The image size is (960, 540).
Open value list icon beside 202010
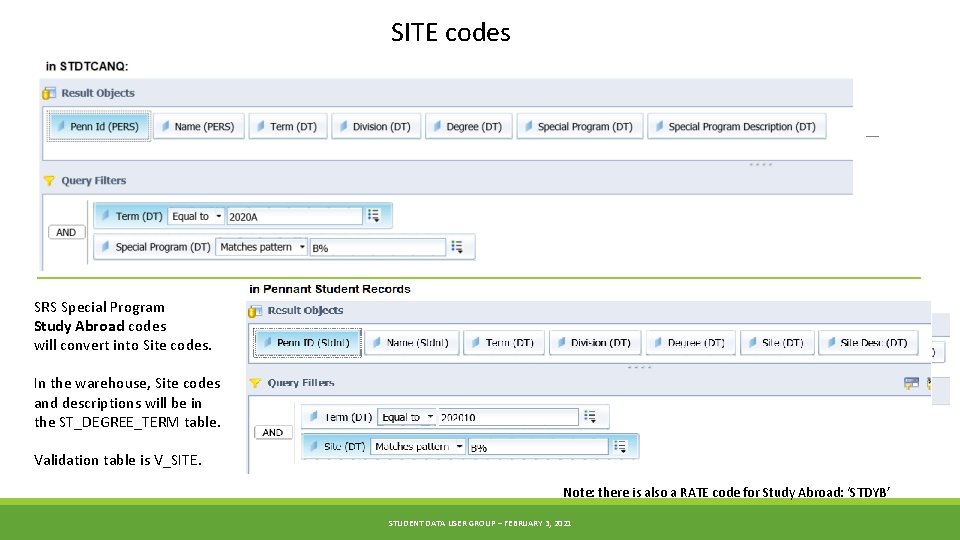(590, 416)
